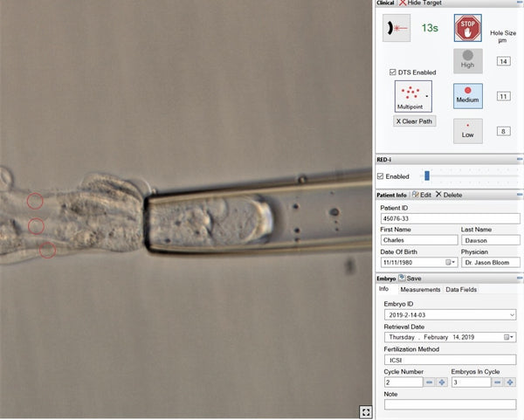524x420 pixels.
Task: Toggle fullscreen video view
Action: click(364, 410)
